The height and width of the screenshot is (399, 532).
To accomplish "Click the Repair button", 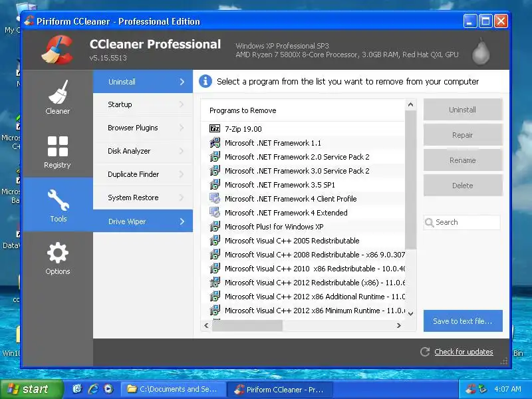I will [x=463, y=135].
